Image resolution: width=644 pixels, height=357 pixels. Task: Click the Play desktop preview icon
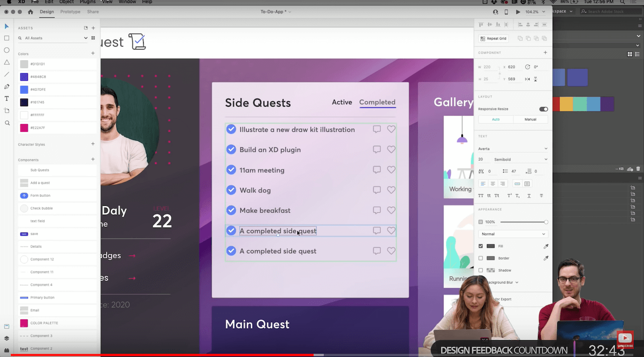click(x=518, y=11)
